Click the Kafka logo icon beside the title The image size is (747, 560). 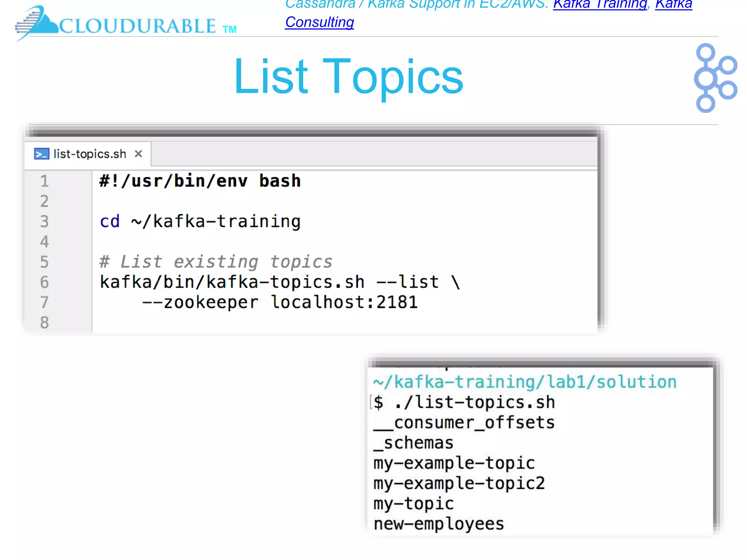pyautogui.click(x=715, y=78)
